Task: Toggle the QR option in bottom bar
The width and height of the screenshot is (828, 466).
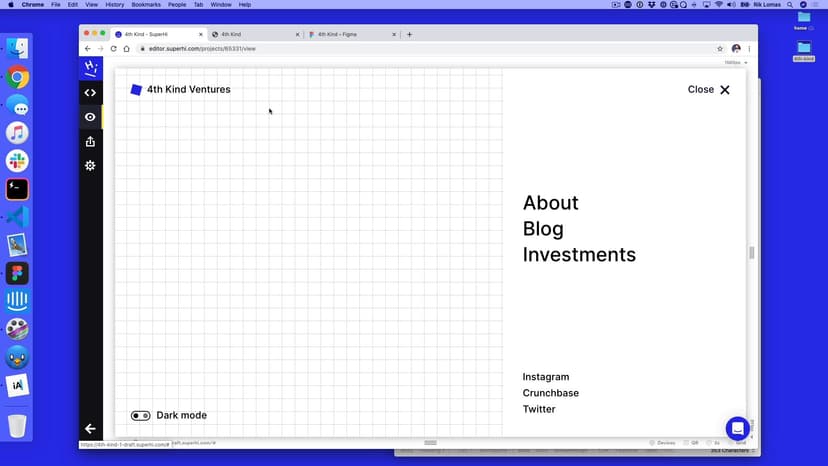Action: [x=692, y=442]
